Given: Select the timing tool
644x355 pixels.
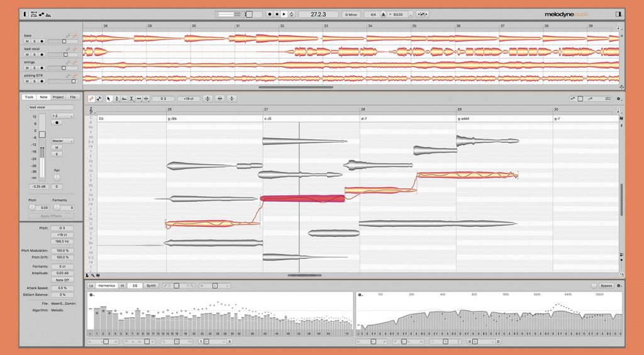Looking at the screenshot, I should click(139, 99).
